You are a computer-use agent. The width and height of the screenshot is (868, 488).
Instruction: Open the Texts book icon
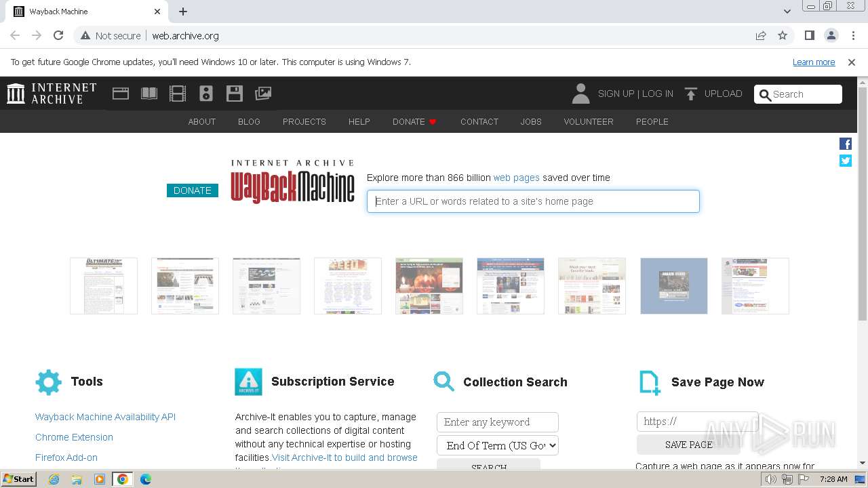[x=149, y=94]
